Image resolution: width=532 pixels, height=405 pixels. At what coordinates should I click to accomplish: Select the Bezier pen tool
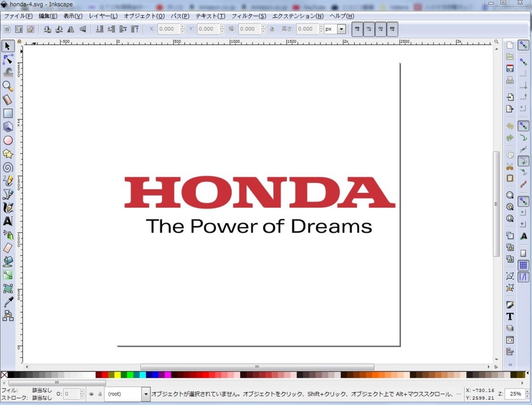pos(8,194)
